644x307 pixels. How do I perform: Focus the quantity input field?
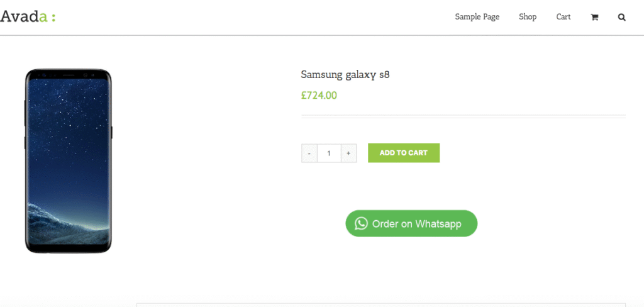point(329,153)
